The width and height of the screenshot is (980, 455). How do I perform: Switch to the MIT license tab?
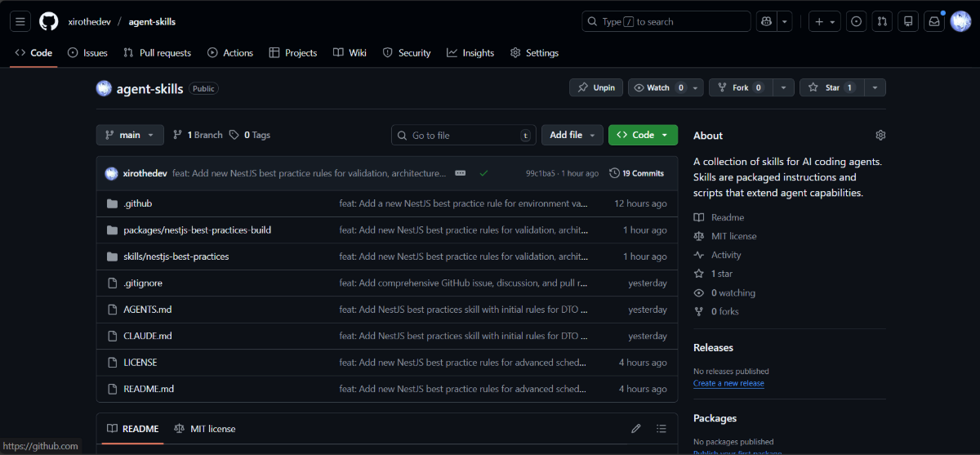pyautogui.click(x=205, y=429)
